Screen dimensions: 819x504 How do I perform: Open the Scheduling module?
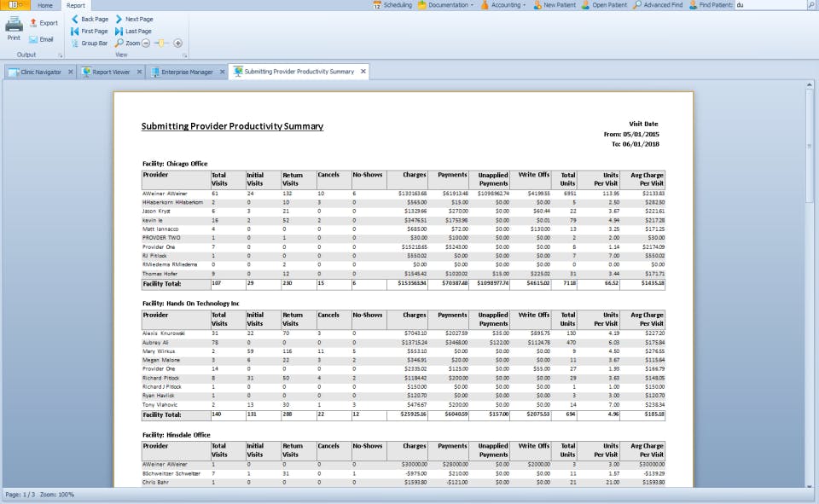(392, 5)
